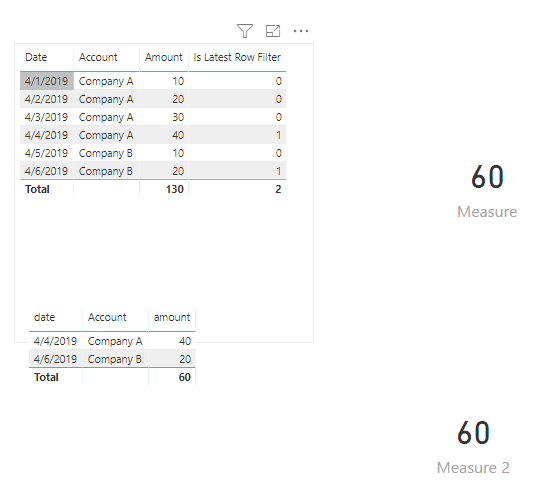Click Company B in the 4/5/2019 row
Screen dimensions: 555x496
(x=105, y=153)
